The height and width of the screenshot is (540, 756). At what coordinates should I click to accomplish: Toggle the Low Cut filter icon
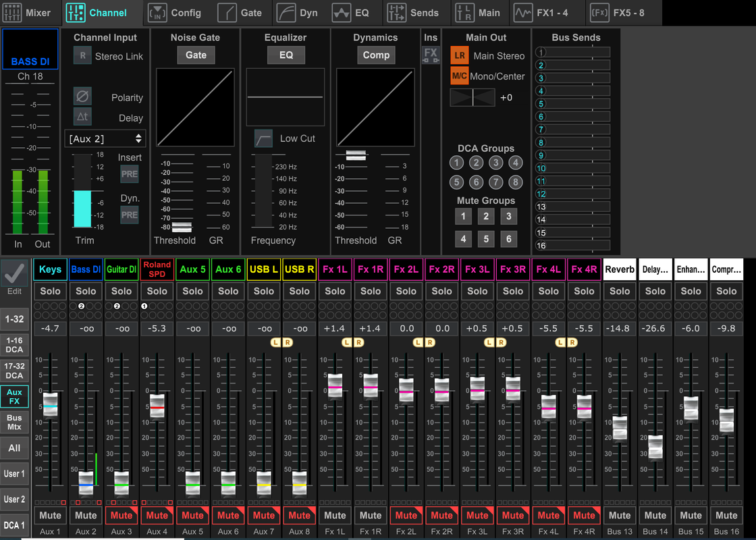263,139
